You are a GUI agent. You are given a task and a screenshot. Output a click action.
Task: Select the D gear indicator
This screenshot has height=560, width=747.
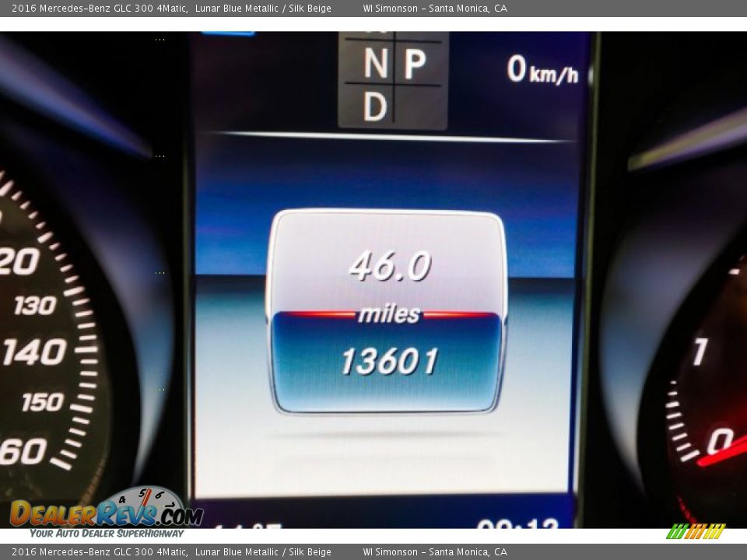[x=374, y=107]
